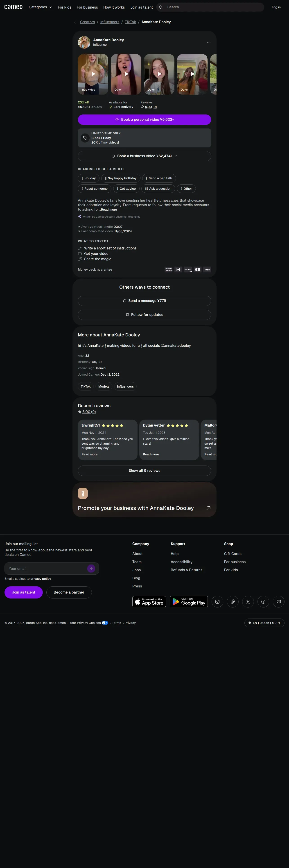Click footer Join as talent button
The height and width of the screenshot is (868, 289).
tap(24, 592)
